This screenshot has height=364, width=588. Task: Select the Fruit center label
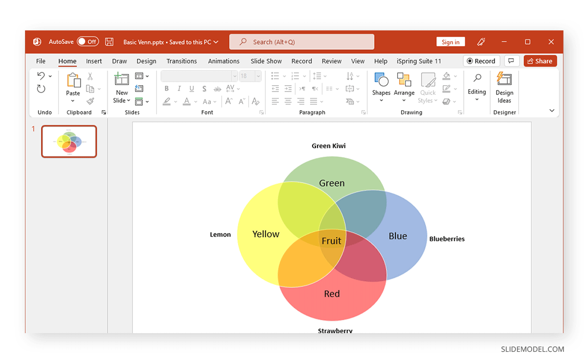click(x=331, y=241)
